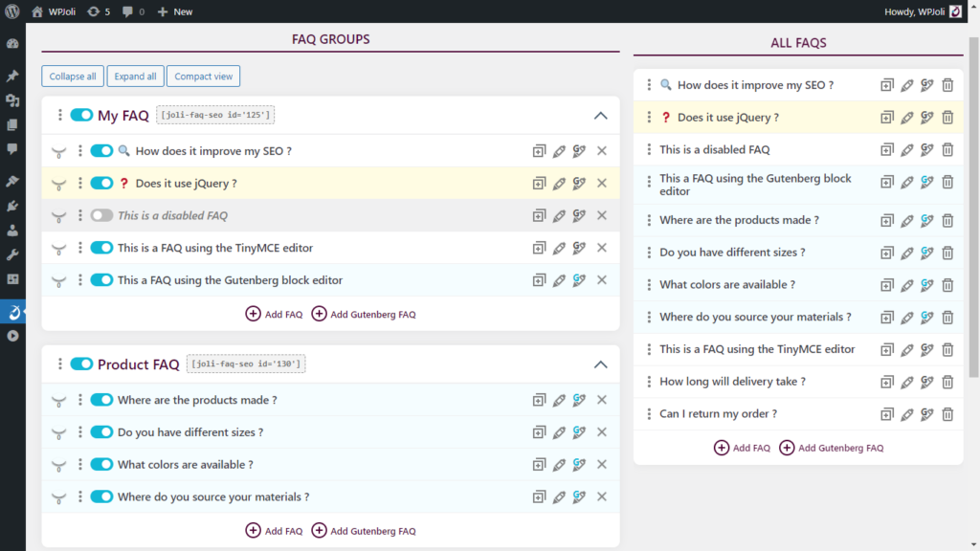
Task: Click the Expand all button
Action: [x=134, y=76]
